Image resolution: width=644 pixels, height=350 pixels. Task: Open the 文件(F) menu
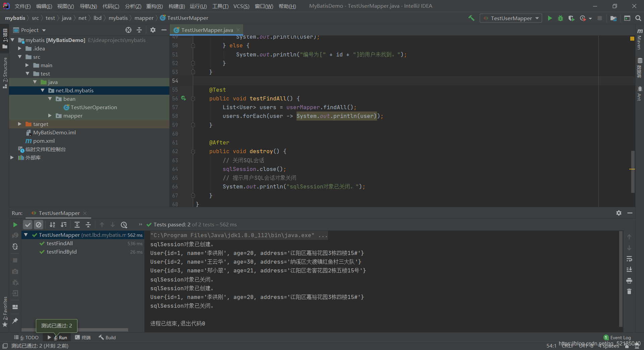(x=22, y=6)
